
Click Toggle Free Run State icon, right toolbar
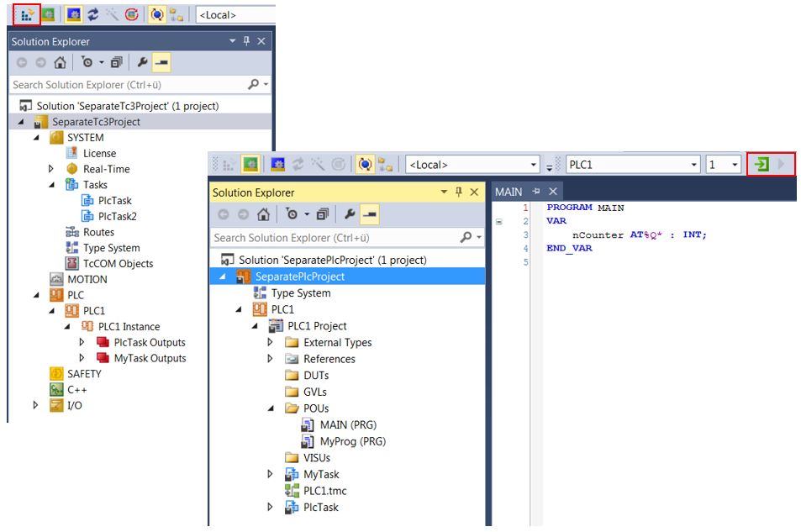point(338,165)
